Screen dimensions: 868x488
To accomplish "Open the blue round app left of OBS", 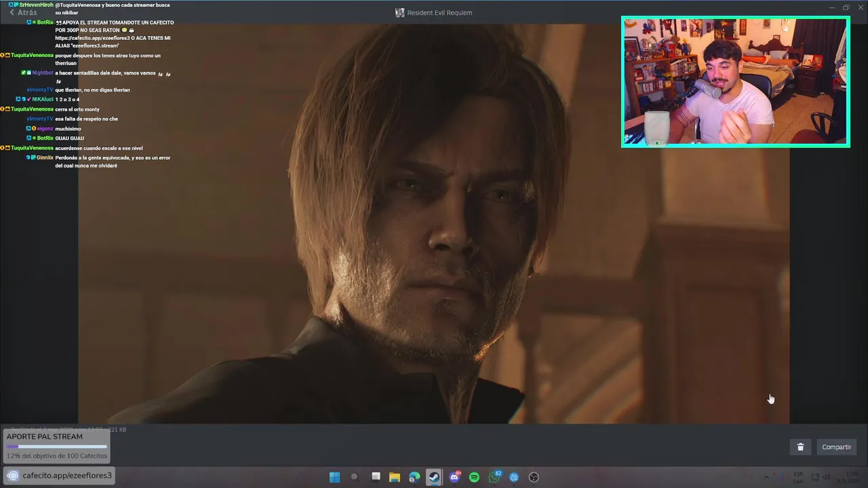I will [514, 477].
